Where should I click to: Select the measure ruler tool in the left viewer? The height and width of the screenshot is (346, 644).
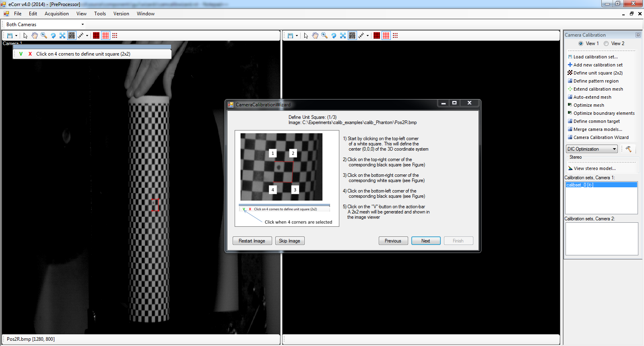pyautogui.click(x=81, y=35)
